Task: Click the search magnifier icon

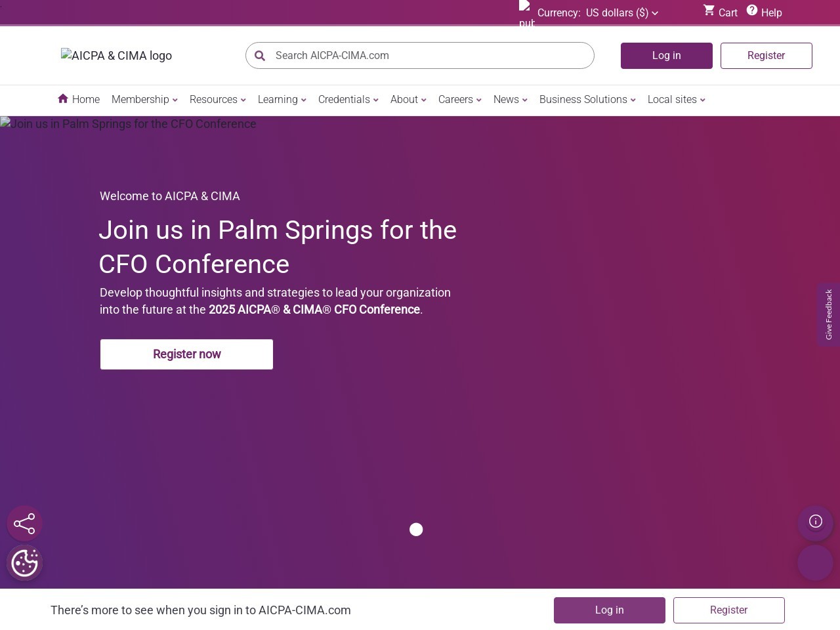Action: 260,56
